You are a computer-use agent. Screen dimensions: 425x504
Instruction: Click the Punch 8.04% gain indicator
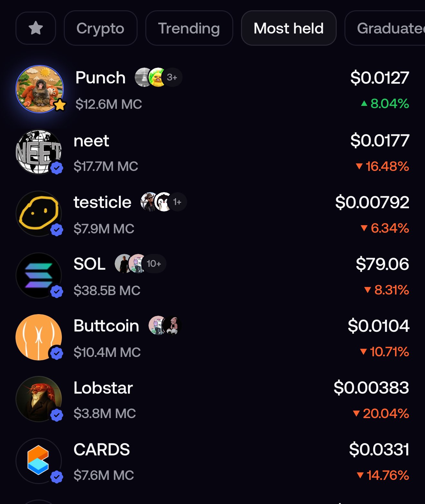pyautogui.click(x=385, y=104)
